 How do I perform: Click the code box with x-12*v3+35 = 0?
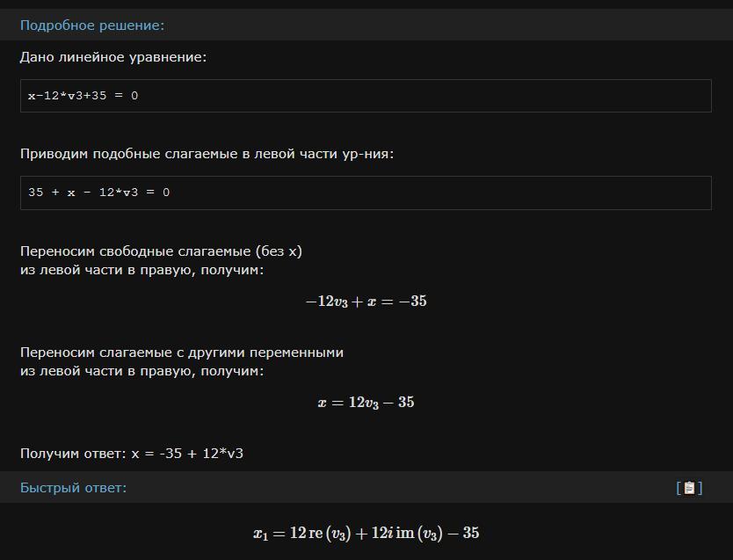366,96
